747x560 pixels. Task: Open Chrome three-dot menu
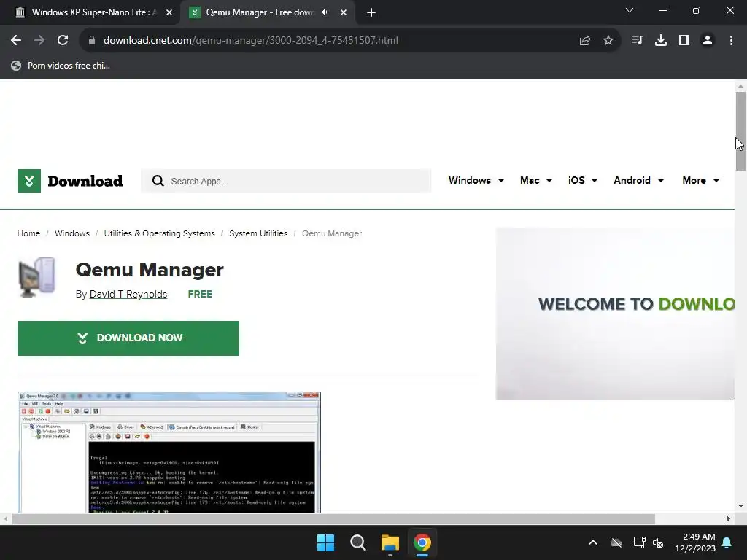731,41
